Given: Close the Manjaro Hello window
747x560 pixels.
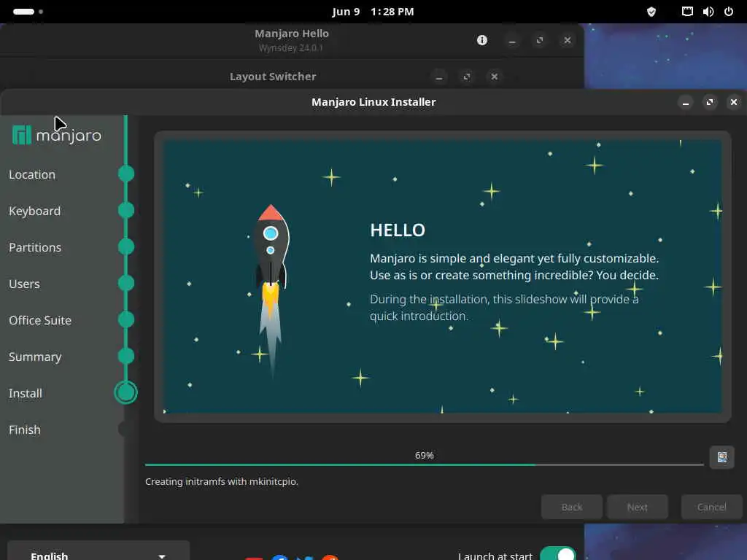Looking at the screenshot, I should [567, 41].
